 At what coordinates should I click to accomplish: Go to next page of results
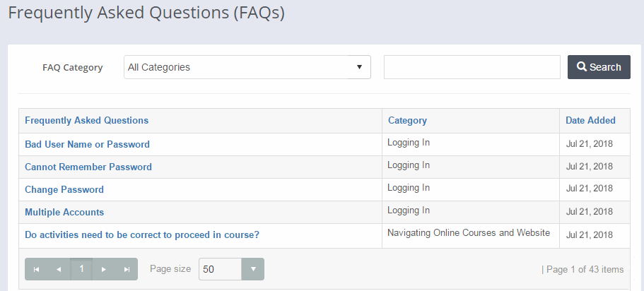click(104, 269)
